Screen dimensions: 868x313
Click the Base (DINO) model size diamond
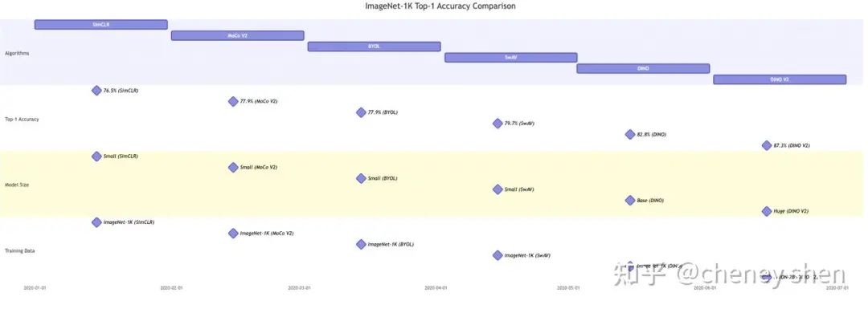click(630, 200)
